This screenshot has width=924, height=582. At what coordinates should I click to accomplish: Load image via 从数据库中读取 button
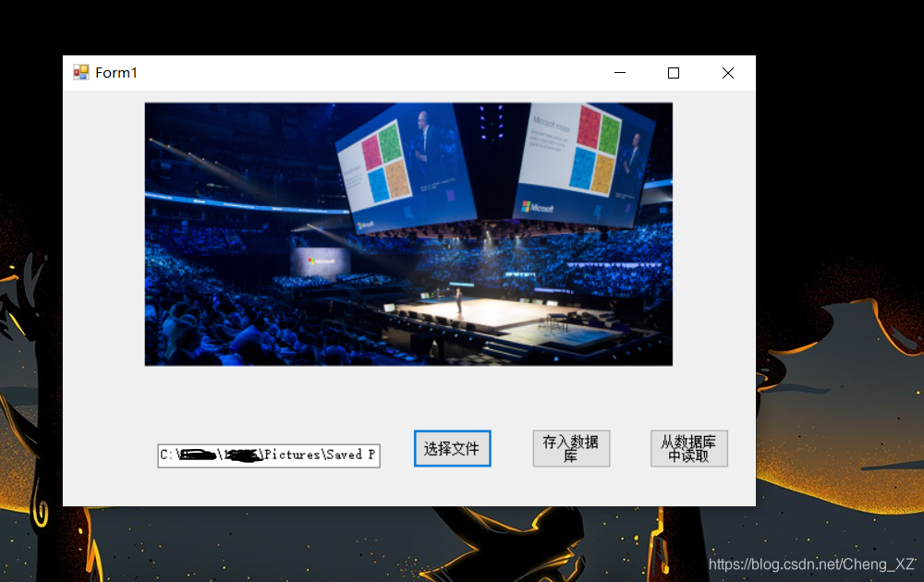tap(689, 448)
